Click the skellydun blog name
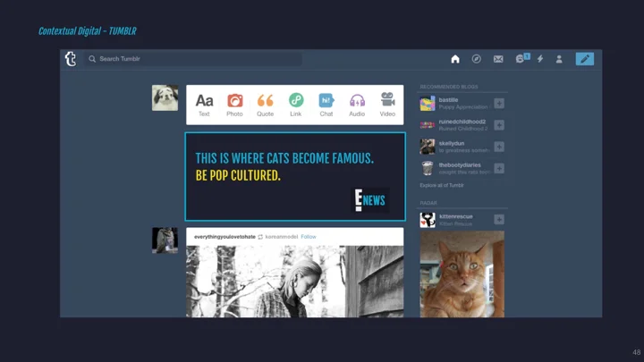The width and height of the screenshot is (644, 362). tap(452, 143)
